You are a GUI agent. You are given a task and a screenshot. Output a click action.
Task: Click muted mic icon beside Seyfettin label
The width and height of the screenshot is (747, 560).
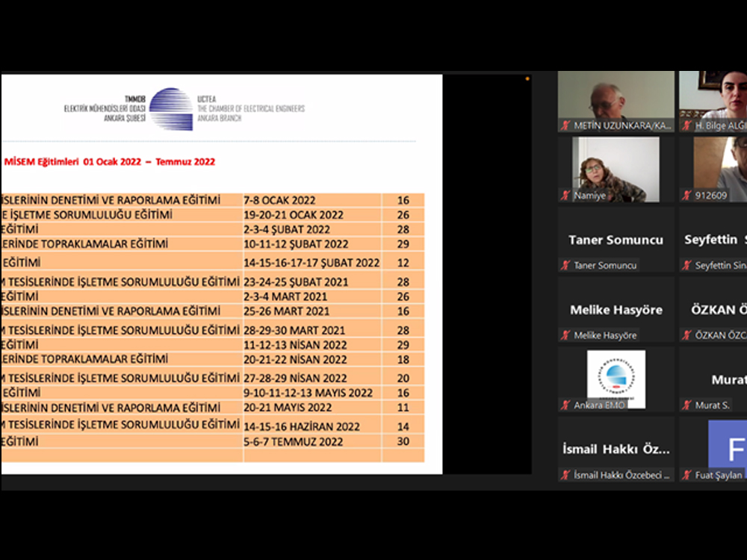[x=686, y=265]
